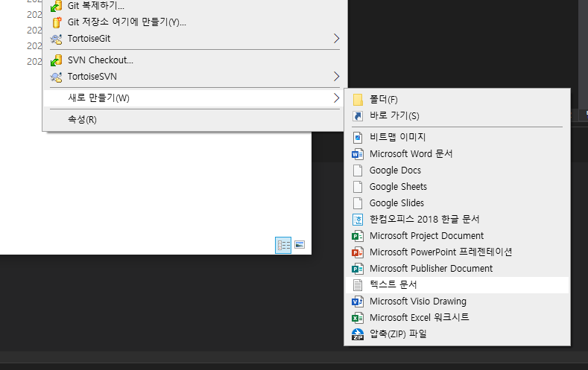Create new Microsoft Project Document
This screenshot has height=370, width=588.
(457, 236)
